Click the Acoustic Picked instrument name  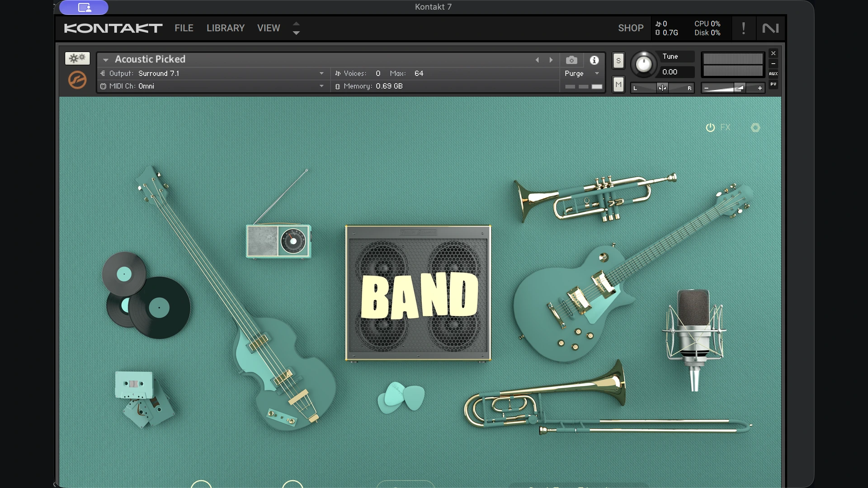(x=150, y=59)
